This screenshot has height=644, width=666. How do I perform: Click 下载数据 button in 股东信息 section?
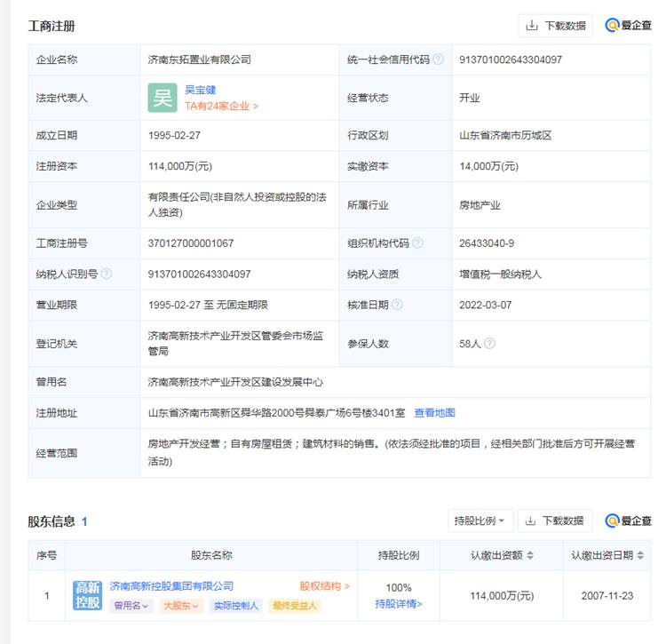click(x=555, y=521)
